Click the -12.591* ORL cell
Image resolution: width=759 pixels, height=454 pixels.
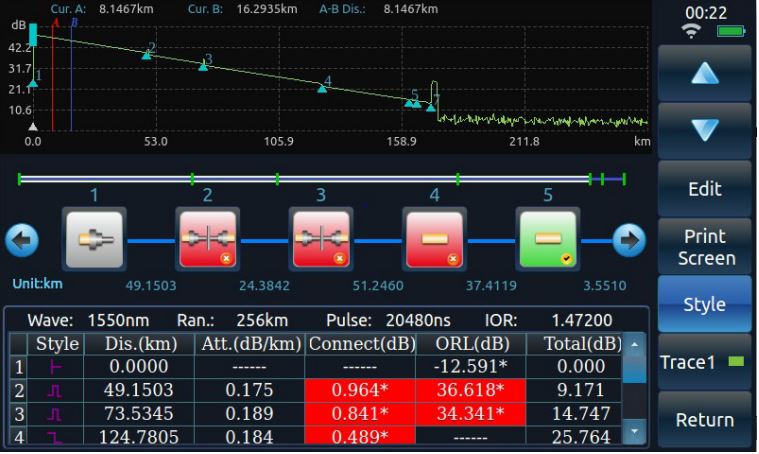[x=471, y=366]
